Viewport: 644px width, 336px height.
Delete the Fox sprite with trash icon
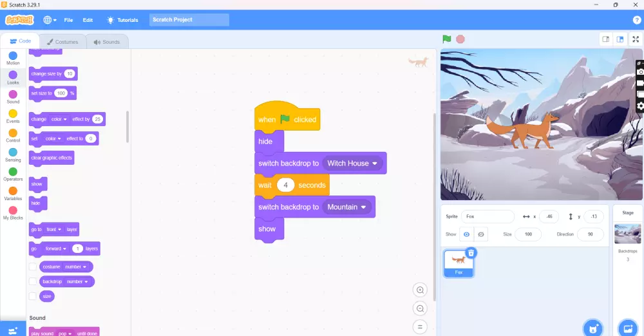coord(471,253)
